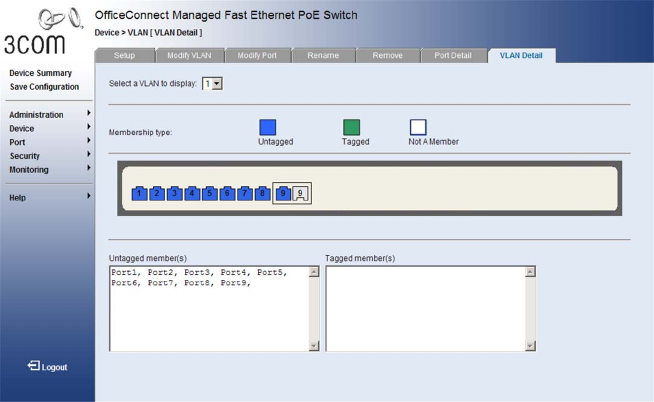Click inside Tagged member(s) text box
This screenshot has height=402, width=654.
click(425, 309)
